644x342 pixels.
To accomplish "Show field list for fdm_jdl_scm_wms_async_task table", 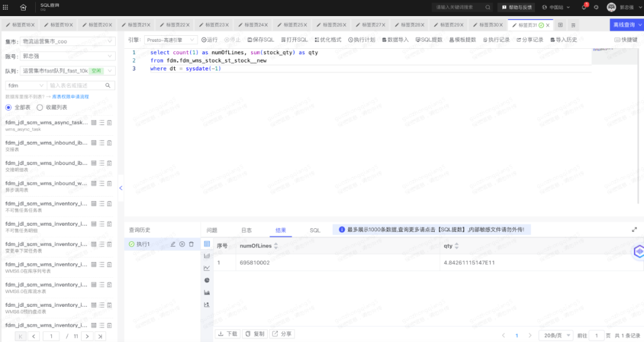I will click(102, 122).
